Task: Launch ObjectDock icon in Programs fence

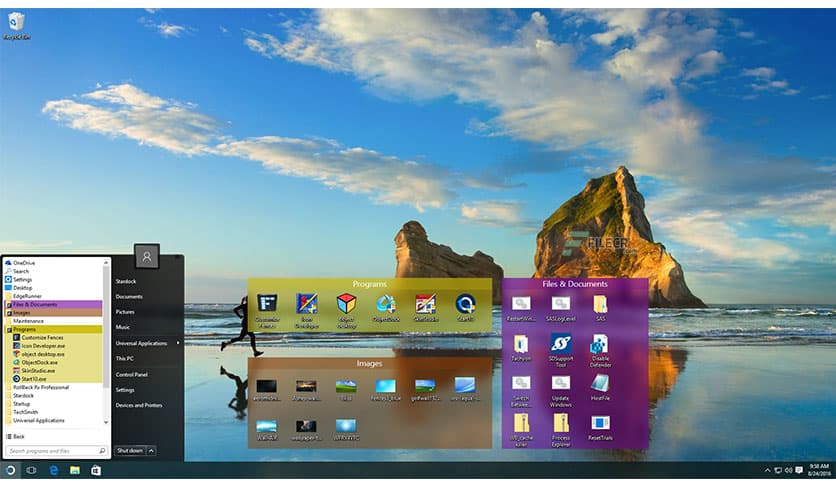Action: tap(386, 304)
